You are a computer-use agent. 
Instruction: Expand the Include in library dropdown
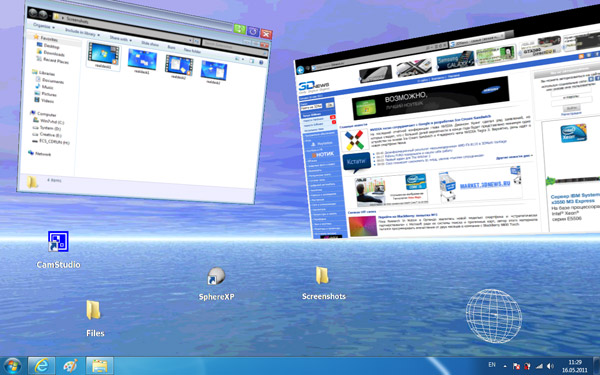click(82, 32)
